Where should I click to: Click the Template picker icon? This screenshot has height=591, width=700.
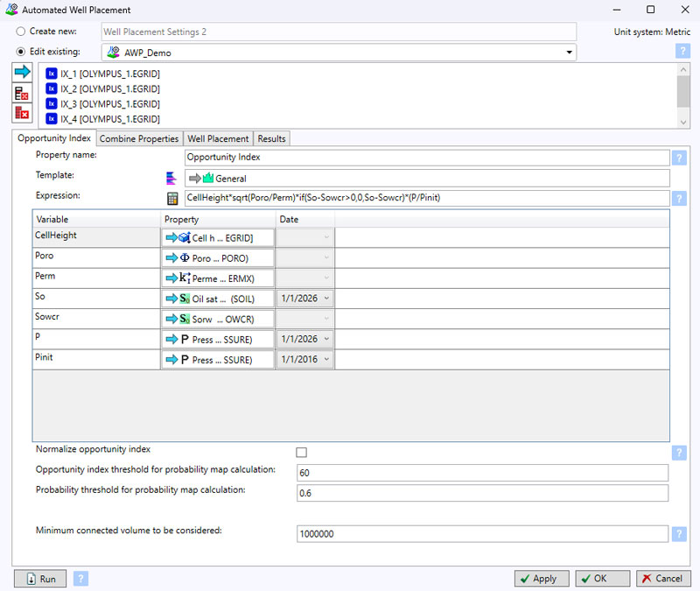coord(171,179)
